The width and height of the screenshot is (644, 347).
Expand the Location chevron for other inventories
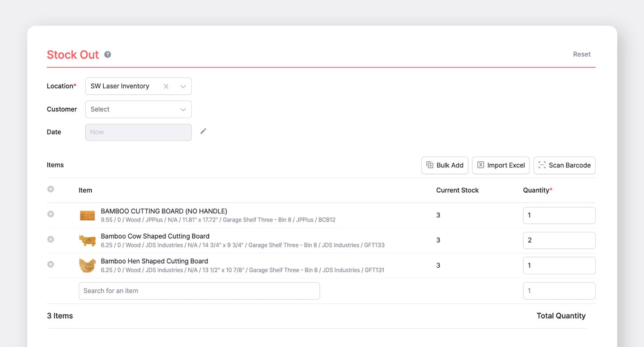182,86
